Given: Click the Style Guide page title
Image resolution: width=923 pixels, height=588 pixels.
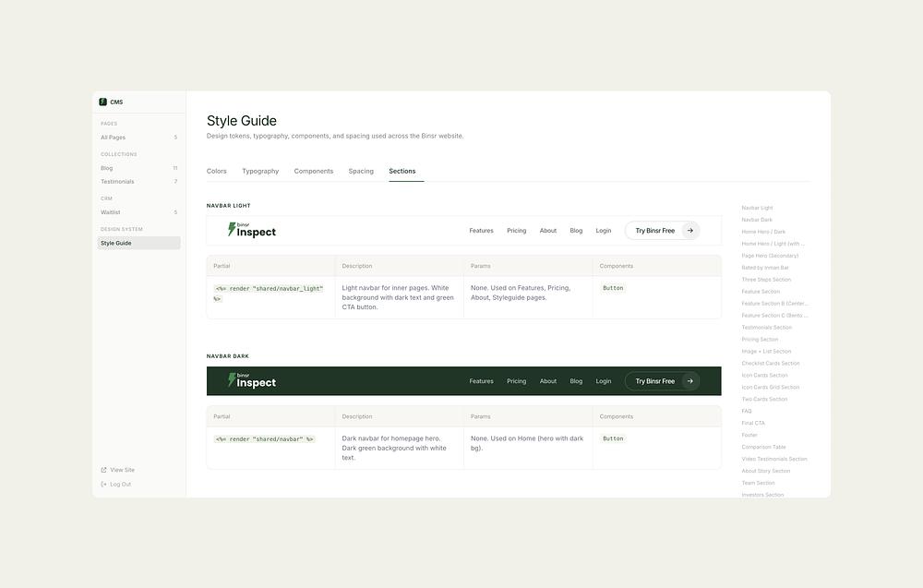Looking at the screenshot, I should click(x=241, y=121).
